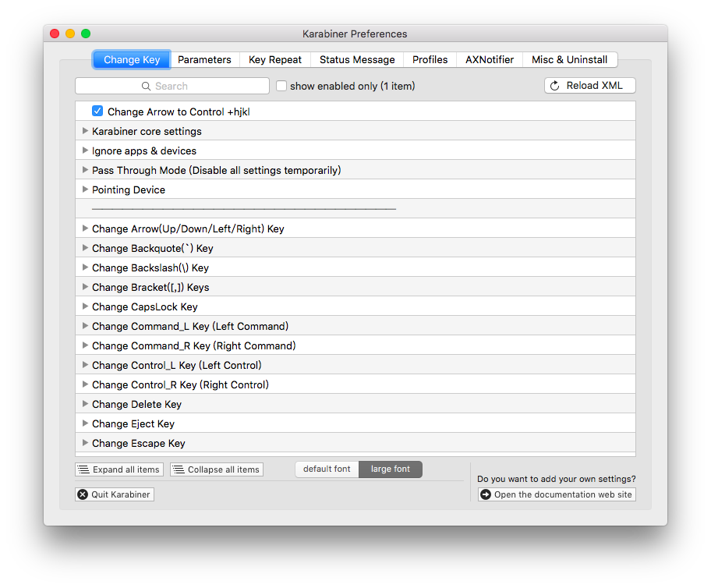The image size is (711, 588).
Task: Expand Change Delete Key
Action: point(85,404)
